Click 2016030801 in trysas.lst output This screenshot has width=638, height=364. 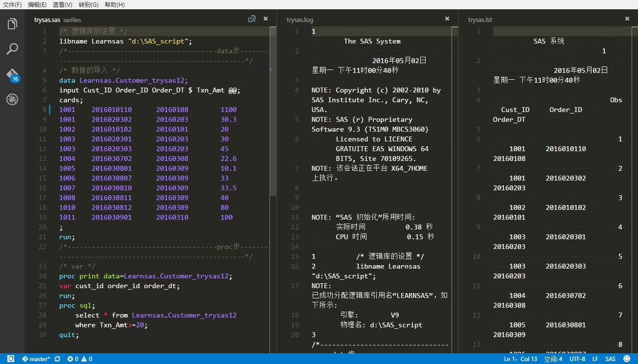[x=566, y=325]
